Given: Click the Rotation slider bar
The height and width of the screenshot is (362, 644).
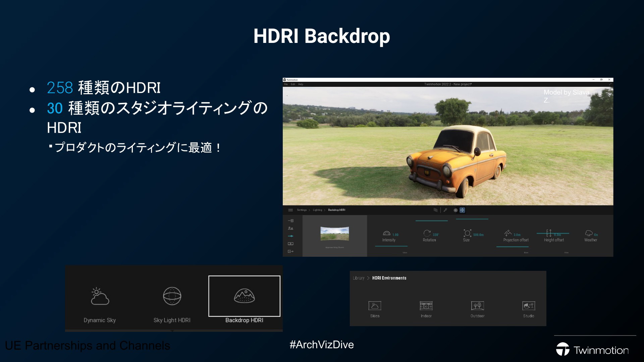Looking at the screenshot, I should pos(431,221).
